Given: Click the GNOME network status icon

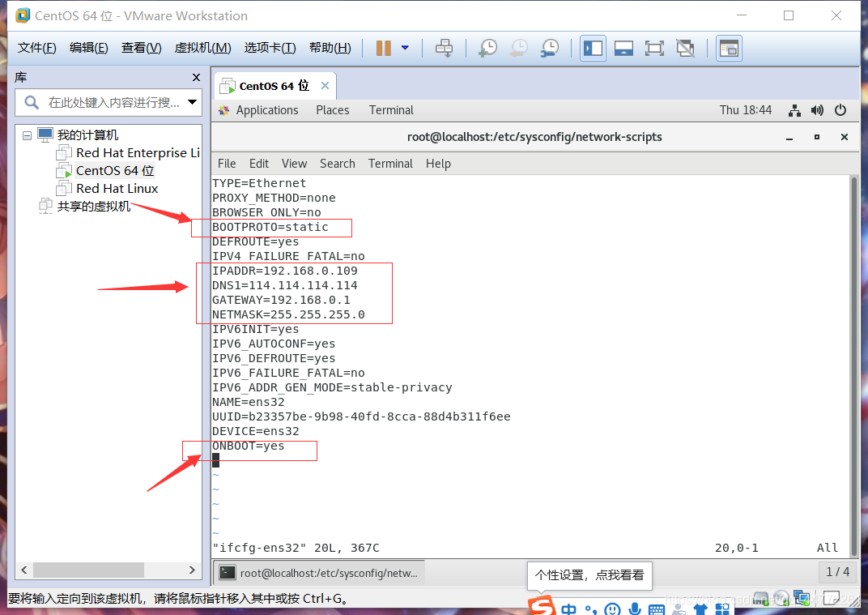Looking at the screenshot, I should (x=794, y=110).
